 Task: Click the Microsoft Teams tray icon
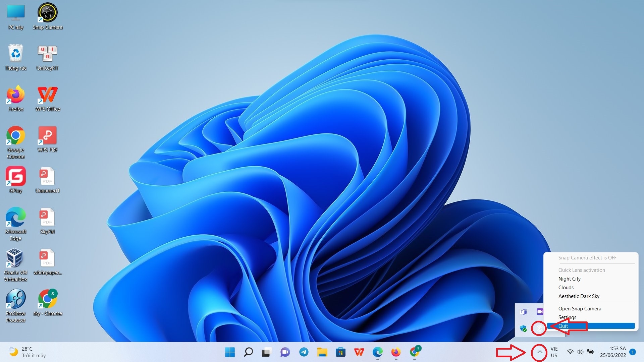click(x=523, y=312)
